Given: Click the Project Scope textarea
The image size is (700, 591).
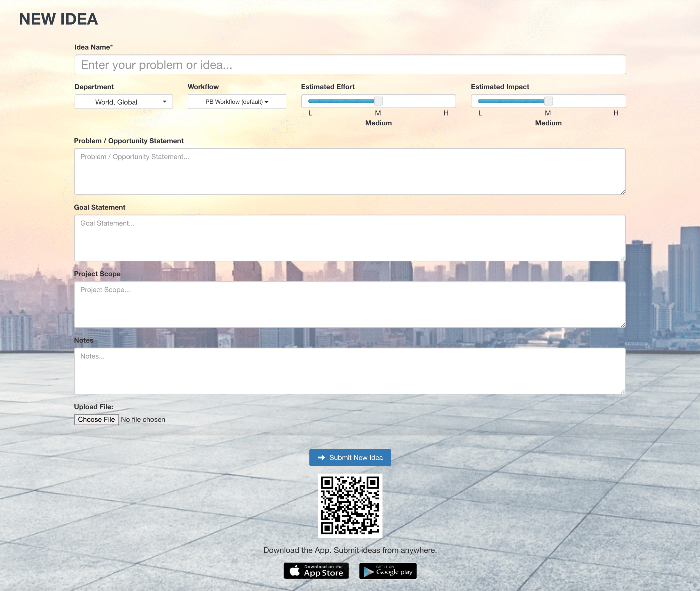Looking at the screenshot, I should 350,305.
